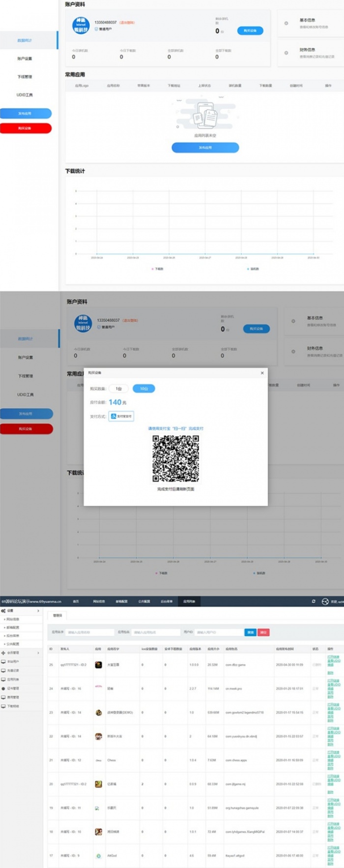The width and height of the screenshot is (344, 868).
Task: Open 网站信息 in admin top navigation bar
Action: coord(98,601)
